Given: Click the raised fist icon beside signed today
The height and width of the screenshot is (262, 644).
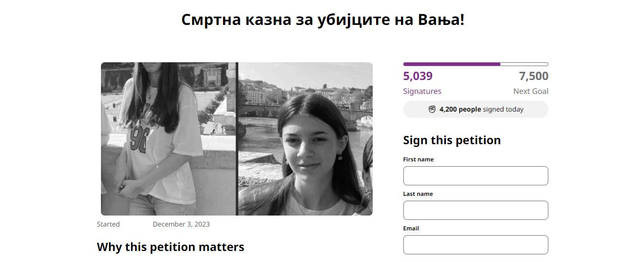Looking at the screenshot, I should coord(432,109).
